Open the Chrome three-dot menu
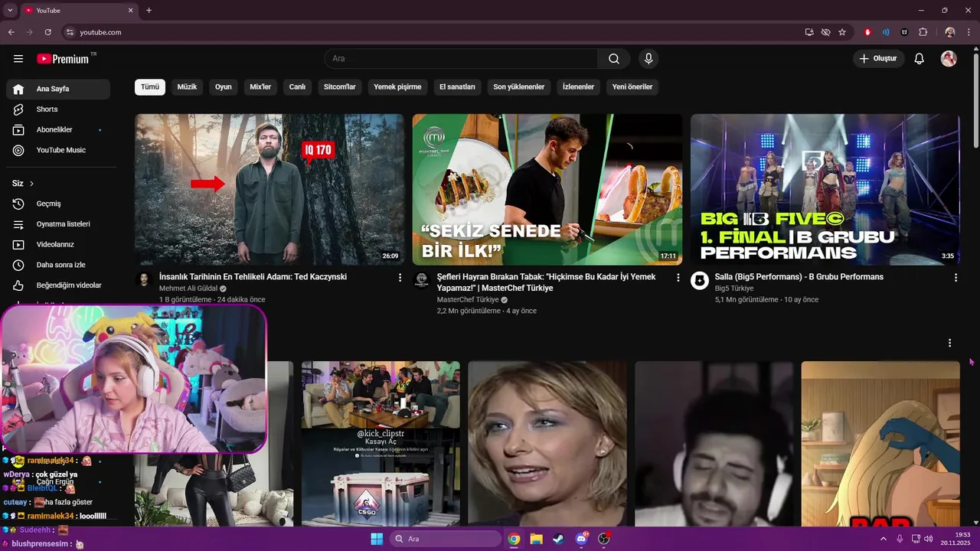Image resolution: width=980 pixels, height=551 pixels. 969,32
